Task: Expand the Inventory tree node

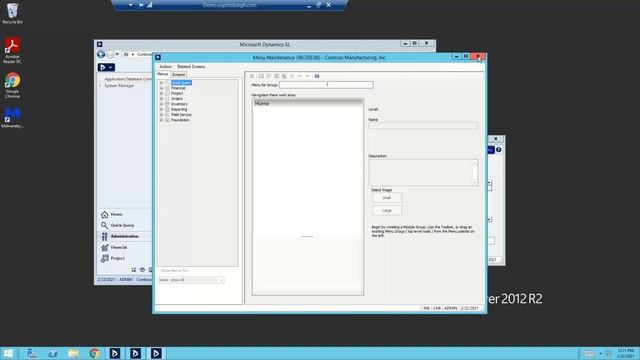Action: click(161, 104)
